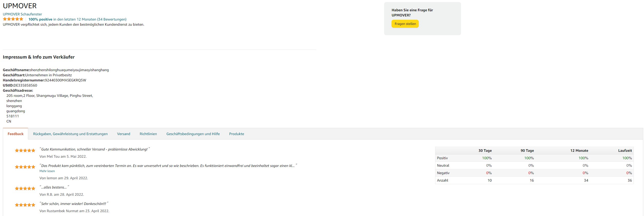Click the Laufzeit column header

[625, 151]
